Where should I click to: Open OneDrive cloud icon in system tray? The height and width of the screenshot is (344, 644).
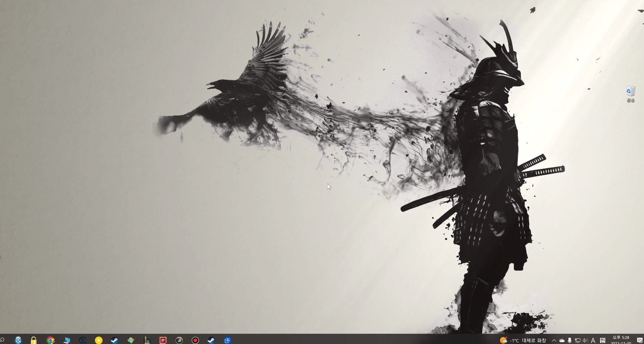pos(562,340)
